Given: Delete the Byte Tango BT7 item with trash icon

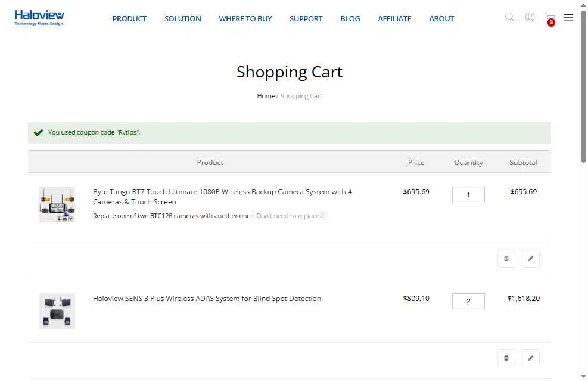Looking at the screenshot, I should [x=506, y=259].
